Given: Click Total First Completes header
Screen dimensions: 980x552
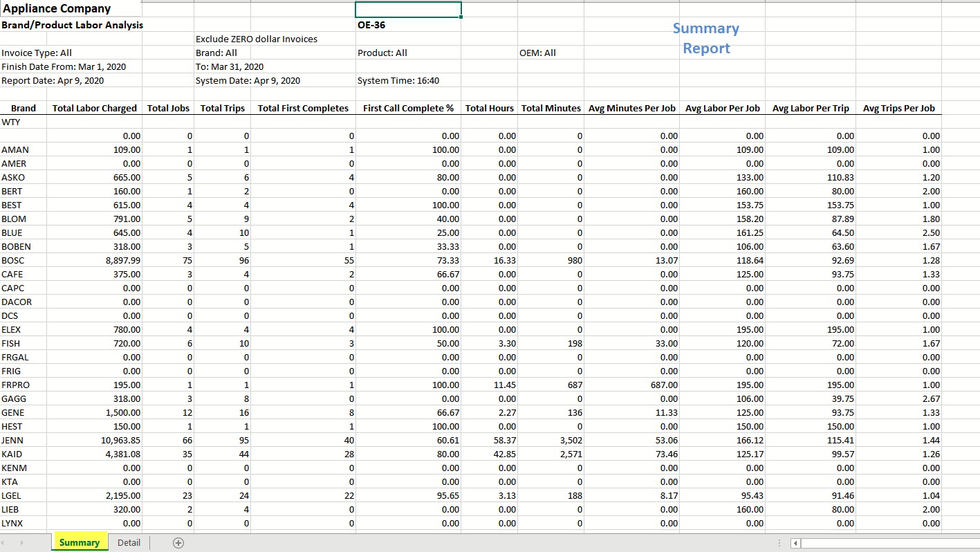Looking at the screenshot, I should point(303,108).
